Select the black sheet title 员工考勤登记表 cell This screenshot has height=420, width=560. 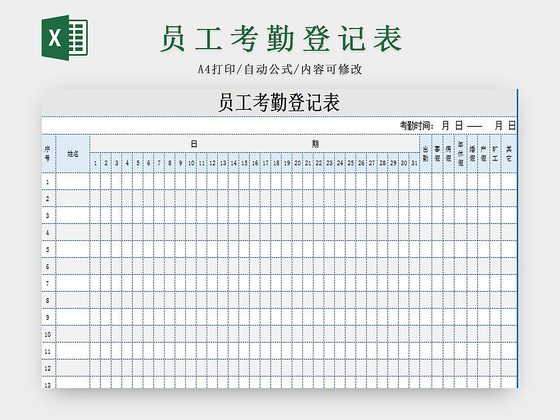pos(279,102)
